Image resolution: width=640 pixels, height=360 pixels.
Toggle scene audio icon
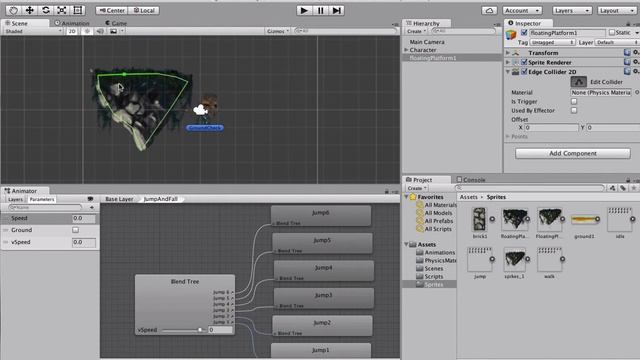point(100,31)
